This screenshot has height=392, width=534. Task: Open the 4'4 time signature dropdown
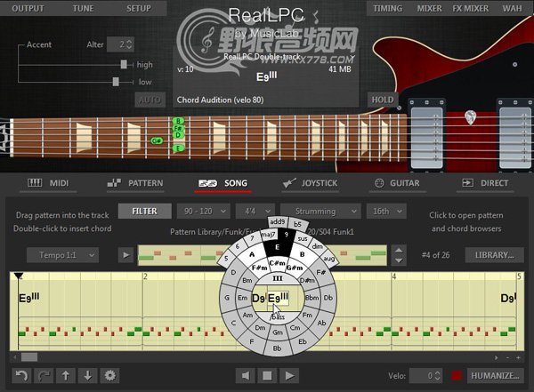coord(255,212)
